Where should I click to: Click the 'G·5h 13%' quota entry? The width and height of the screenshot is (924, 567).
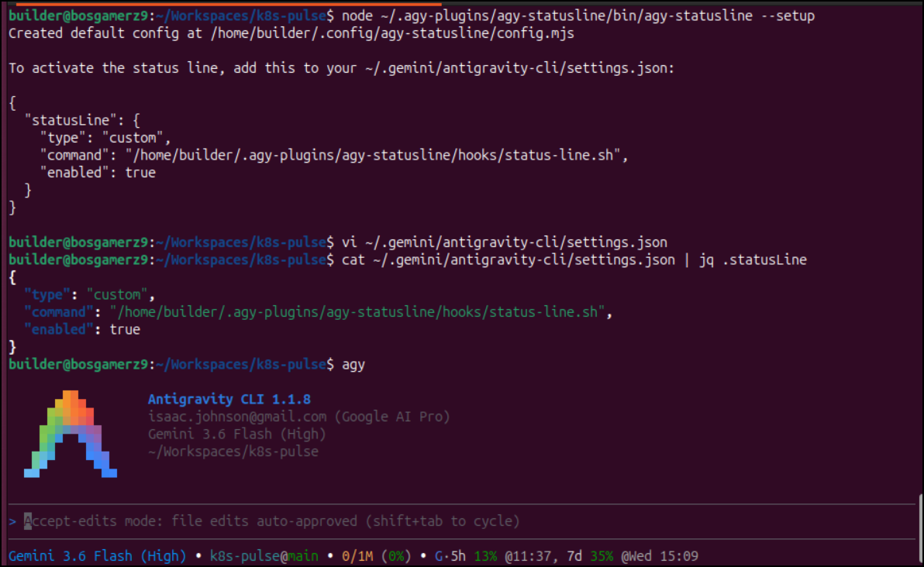coord(466,556)
